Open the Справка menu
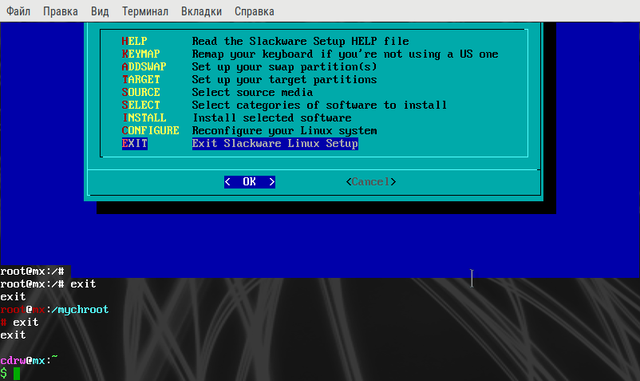 pyautogui.click(x=254, y=11)
